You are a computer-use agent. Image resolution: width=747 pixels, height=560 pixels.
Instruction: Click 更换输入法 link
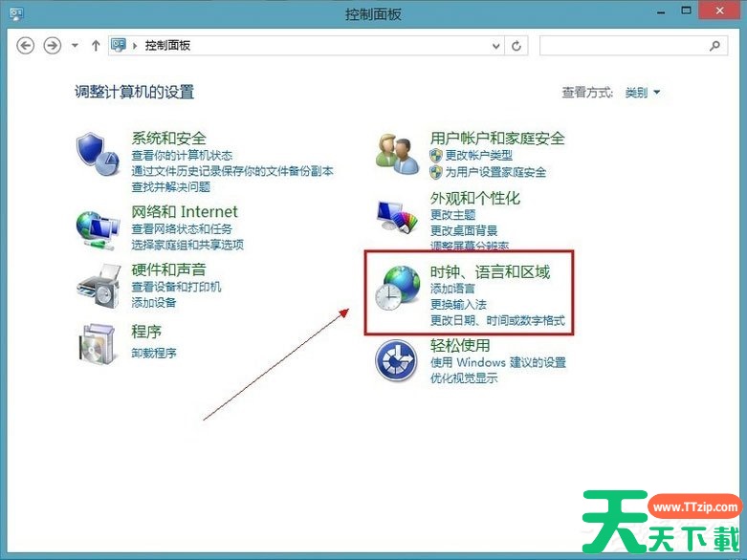pyautogui.click(x=458, y=304)
